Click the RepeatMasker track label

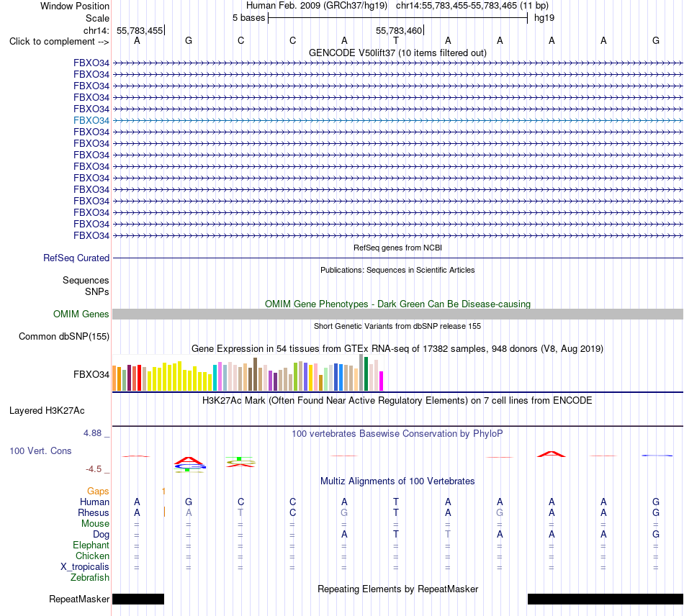(x=79, y=599)
